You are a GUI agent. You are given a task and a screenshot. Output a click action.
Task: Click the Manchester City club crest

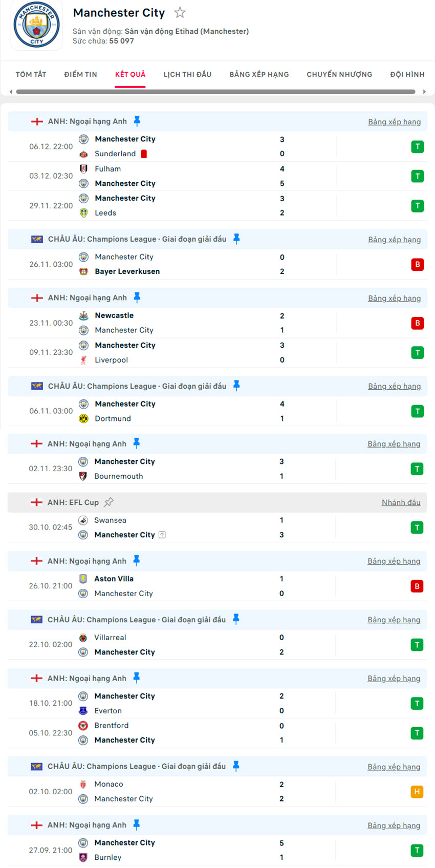pyautogui.click(x=36, y=25)
